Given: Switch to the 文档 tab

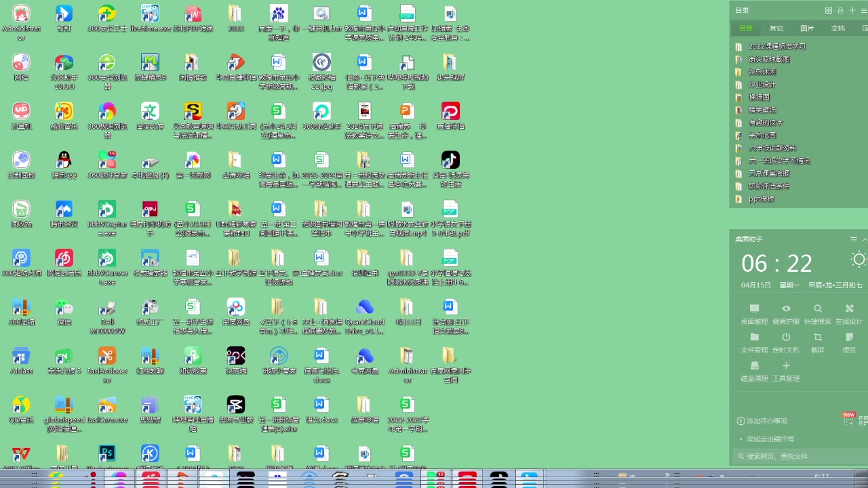Looking at the screenshot, I should [x=838, y=28].
